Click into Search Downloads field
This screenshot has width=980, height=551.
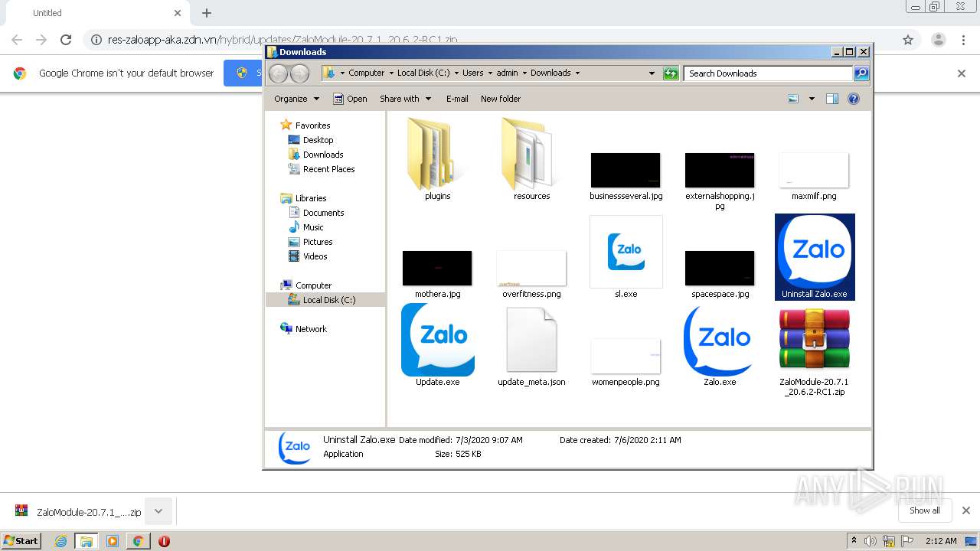768,73
